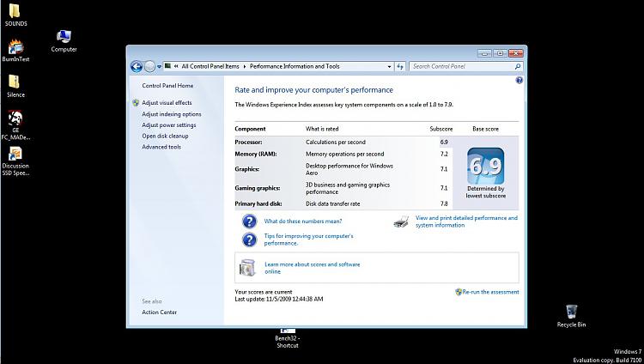Click the question icon for What do these numbers mean

[249, 221]
